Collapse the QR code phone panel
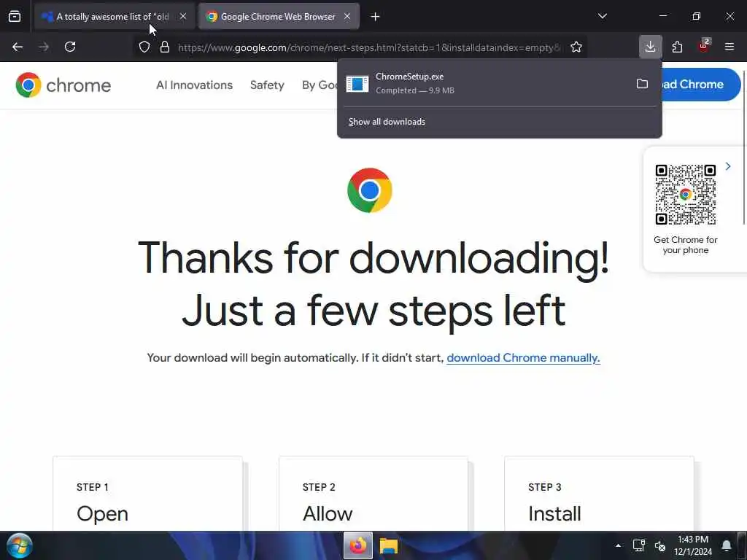Image resolution: width=747 pixels, height=560 pixels. point(728,166)
